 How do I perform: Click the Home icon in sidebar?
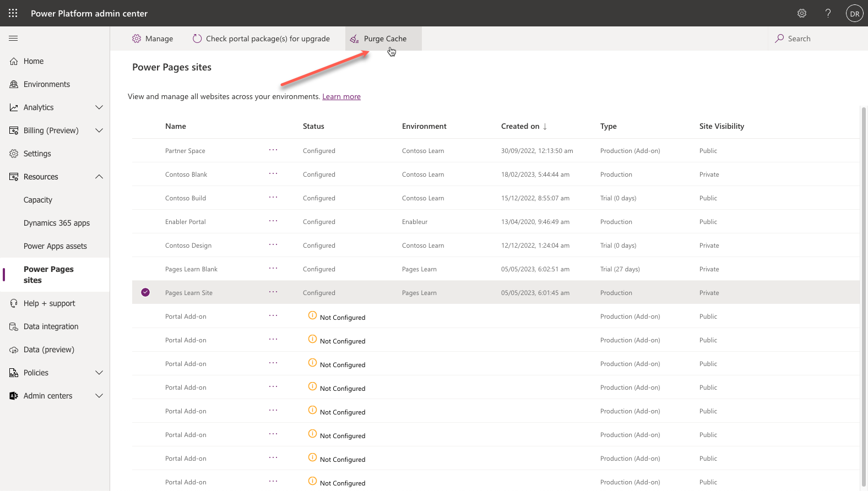pyautogui.click(x=14, y=61)
